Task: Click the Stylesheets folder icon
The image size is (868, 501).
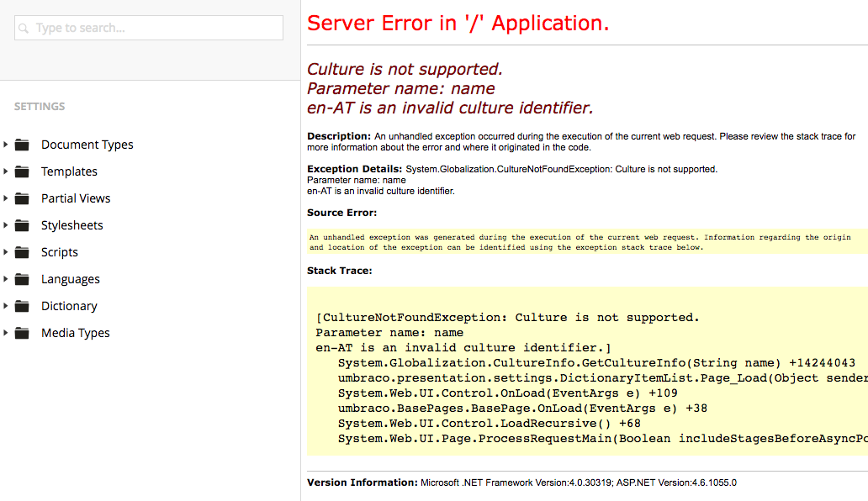Action: 22,225
